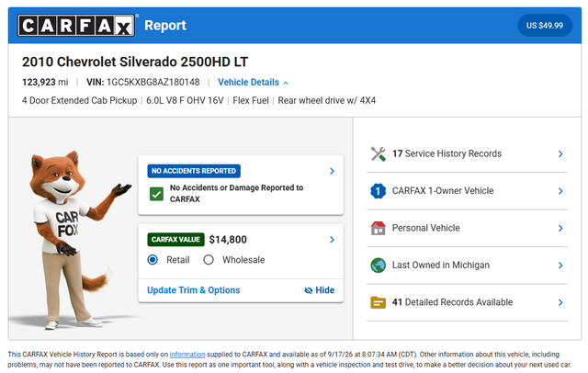Viewport: 588px width, 373px height.
Task: Expand the No Accidents Reported arrow
Action: click(332, 171)
